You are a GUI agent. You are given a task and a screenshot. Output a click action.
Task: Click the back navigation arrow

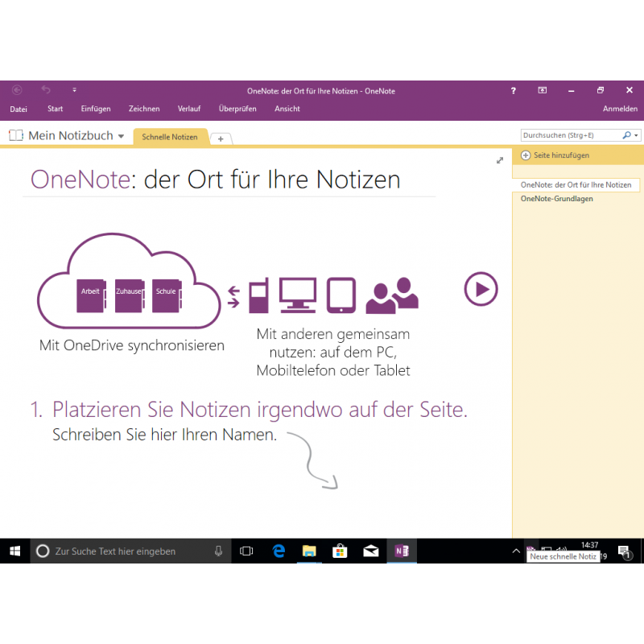17,90
